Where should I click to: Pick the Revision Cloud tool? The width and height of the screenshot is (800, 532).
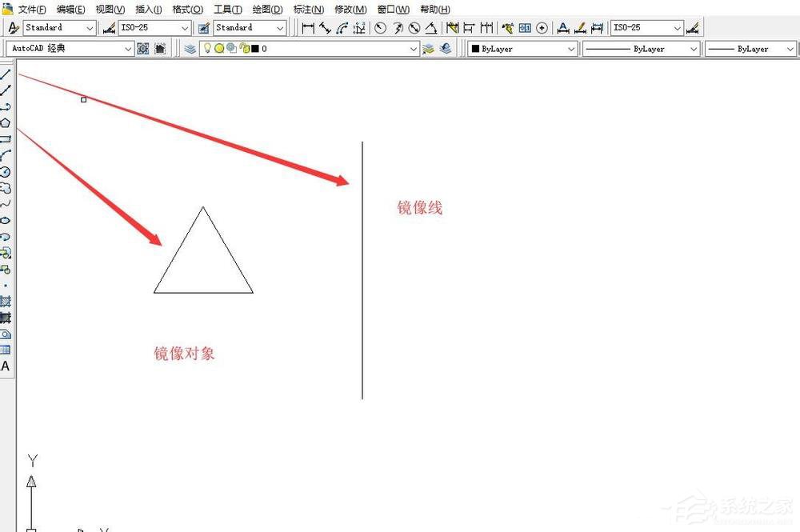tap(5, 188)
